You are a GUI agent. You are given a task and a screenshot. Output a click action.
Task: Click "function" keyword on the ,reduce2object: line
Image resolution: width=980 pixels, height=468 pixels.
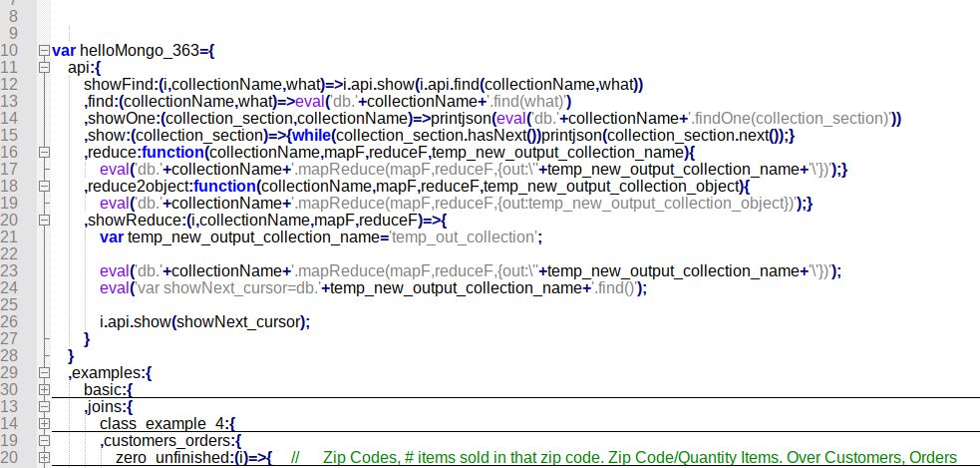[225, 186]
